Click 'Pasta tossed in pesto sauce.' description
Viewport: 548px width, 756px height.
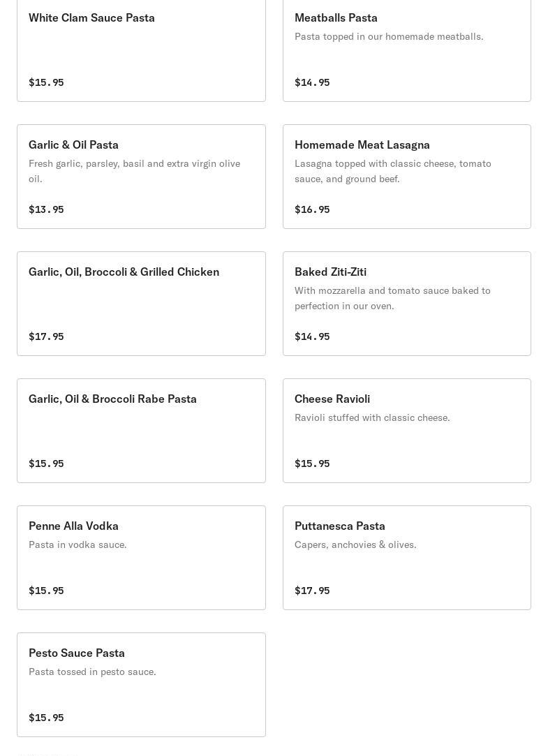pos(92,672)
